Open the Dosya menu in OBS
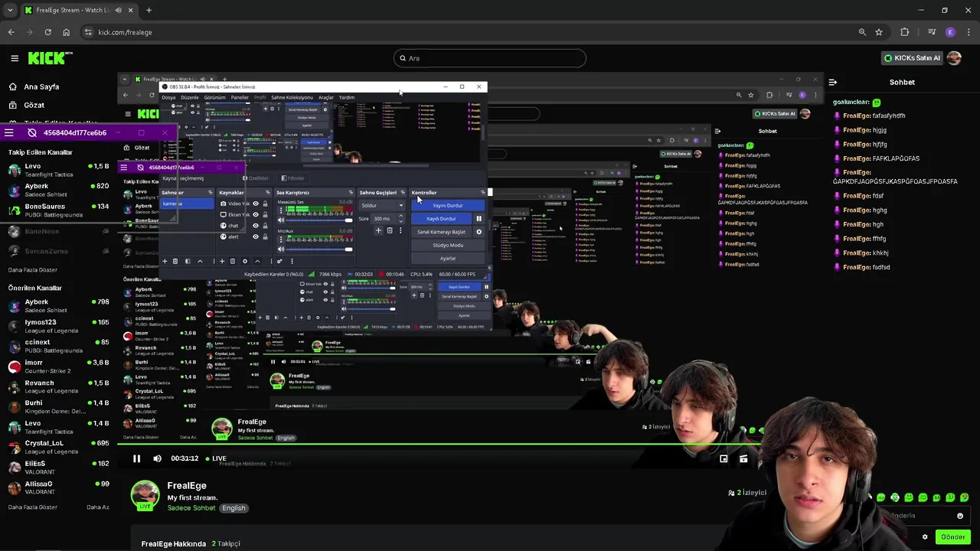This screenshot has height=551, width=980. tap(168, 97)
